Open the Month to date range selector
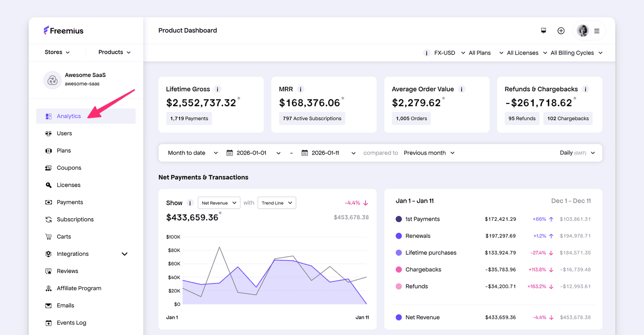 pos(193,153)
